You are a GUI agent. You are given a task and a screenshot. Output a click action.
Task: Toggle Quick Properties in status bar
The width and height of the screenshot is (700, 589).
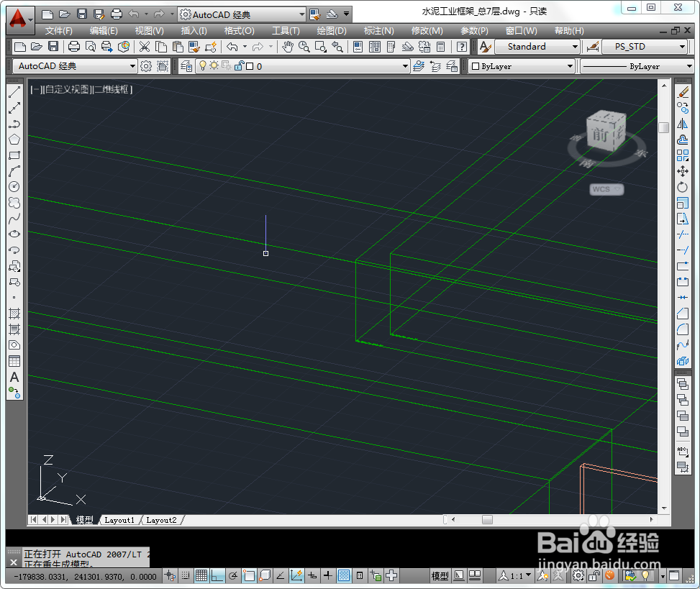click(x=360, y=575)
